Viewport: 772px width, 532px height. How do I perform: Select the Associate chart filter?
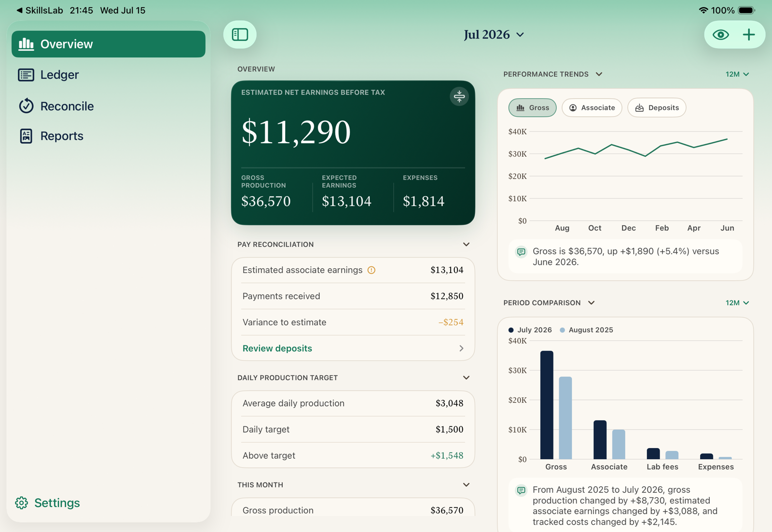coord(592,108)
